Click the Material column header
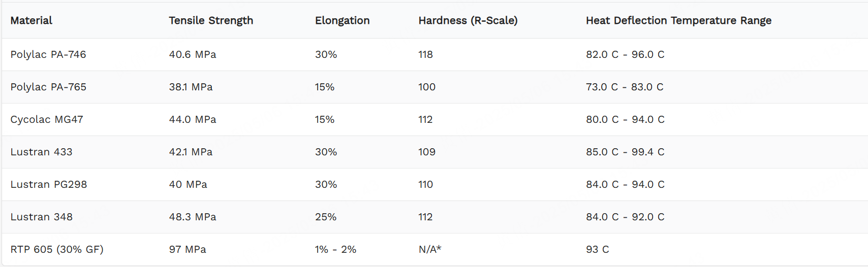This screenshot has height=267, width=868. (32, 20)
